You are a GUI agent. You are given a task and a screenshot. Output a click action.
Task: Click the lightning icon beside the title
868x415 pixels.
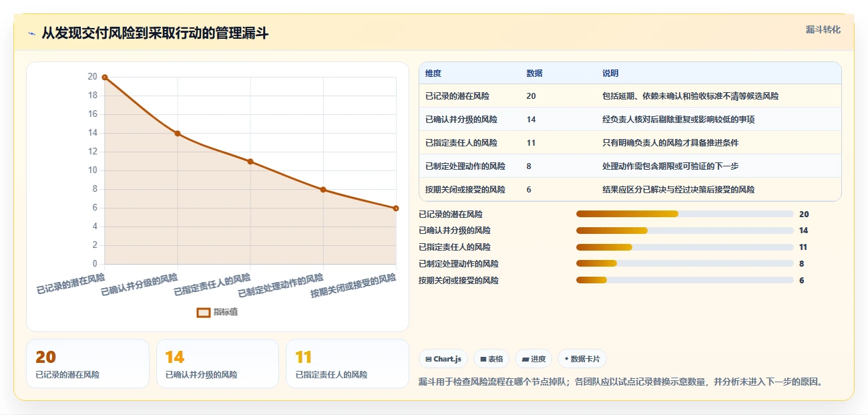point(31,33)
